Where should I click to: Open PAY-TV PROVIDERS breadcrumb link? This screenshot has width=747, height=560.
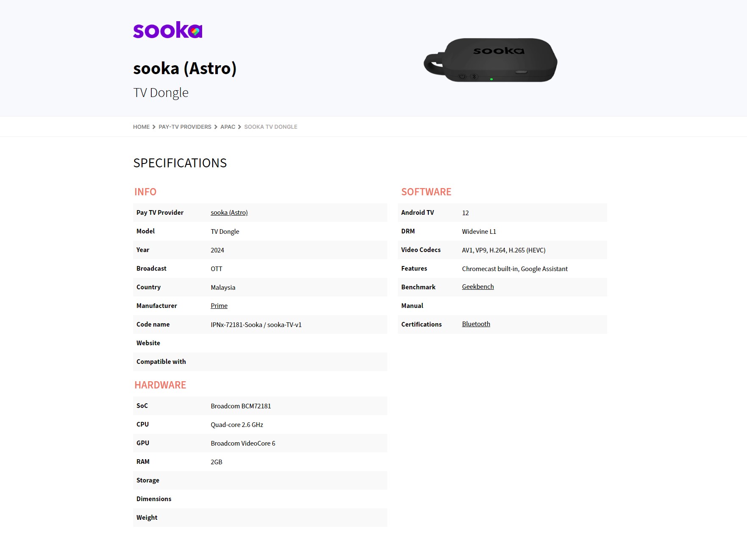point(185,127)
